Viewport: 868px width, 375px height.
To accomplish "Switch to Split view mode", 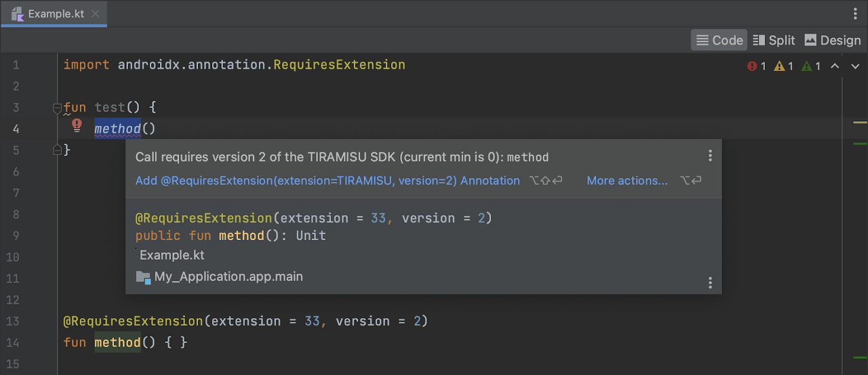I will (x=774, y=40).
